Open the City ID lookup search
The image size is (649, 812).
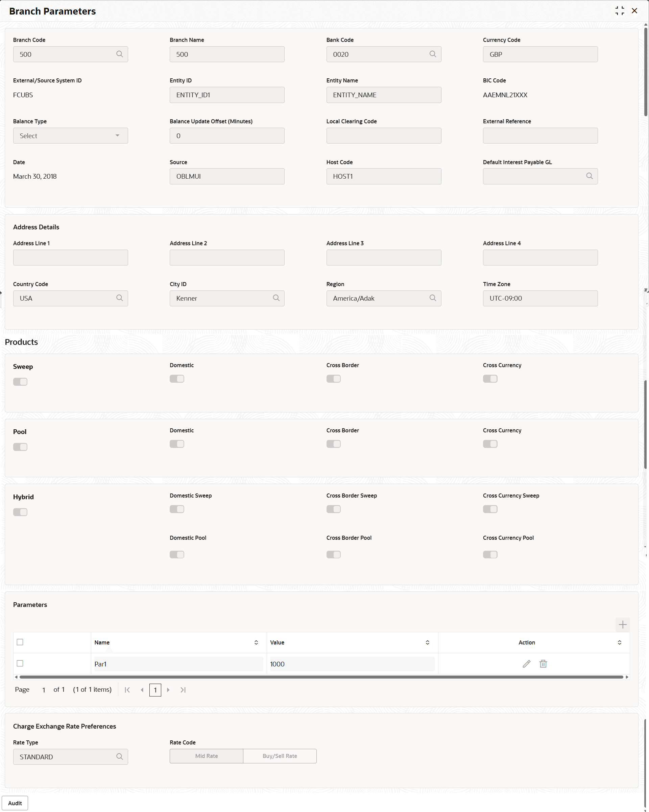point(276,298)
